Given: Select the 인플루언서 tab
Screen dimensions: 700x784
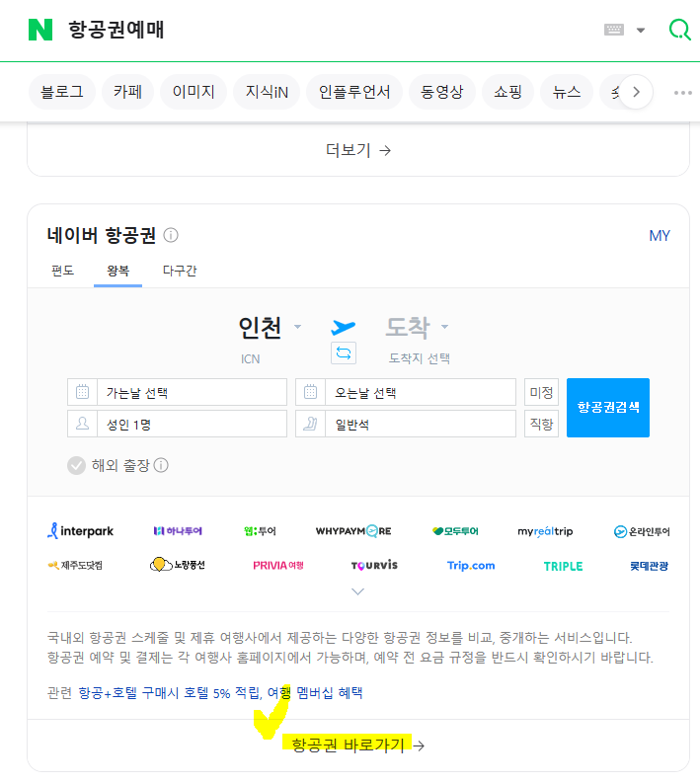Looking at the screenshot, I should [x=354, y=92].
